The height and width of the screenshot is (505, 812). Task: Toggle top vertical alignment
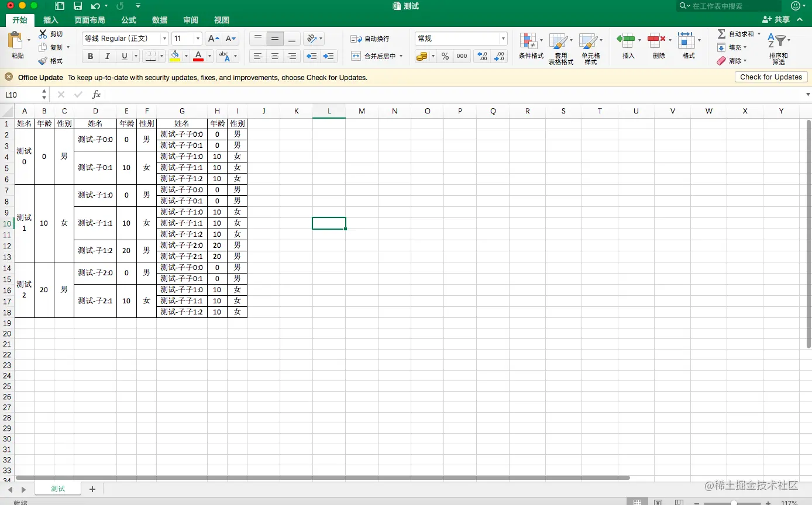(x=257, y=39)
